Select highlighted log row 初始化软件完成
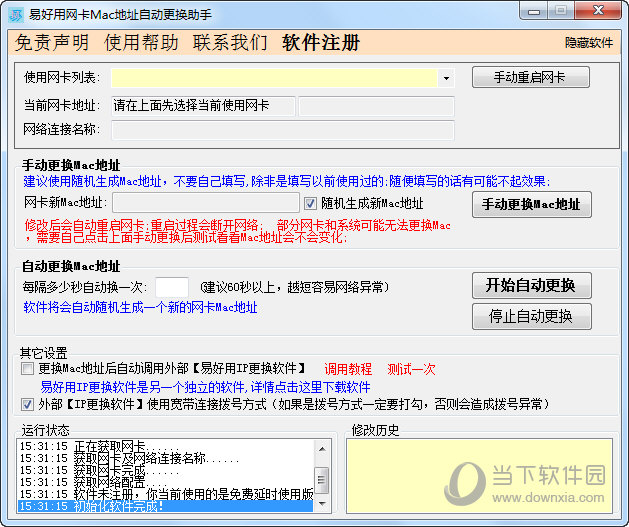Viewport: 629px width, 527px height. point(165,506)
